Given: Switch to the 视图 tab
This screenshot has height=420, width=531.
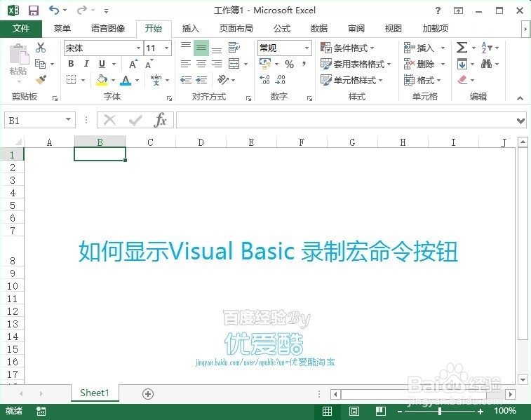Looking at the screenshot, I should click(394, 29).
